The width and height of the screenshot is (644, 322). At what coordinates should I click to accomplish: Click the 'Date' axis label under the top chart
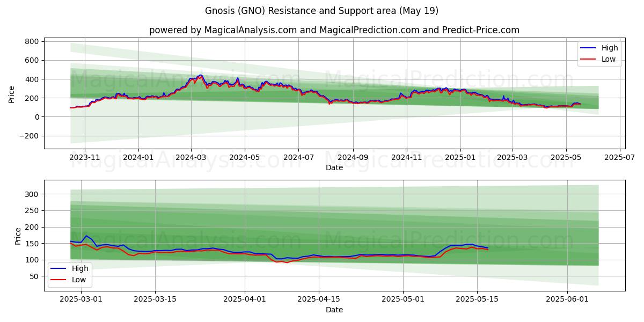click(334, 168)
